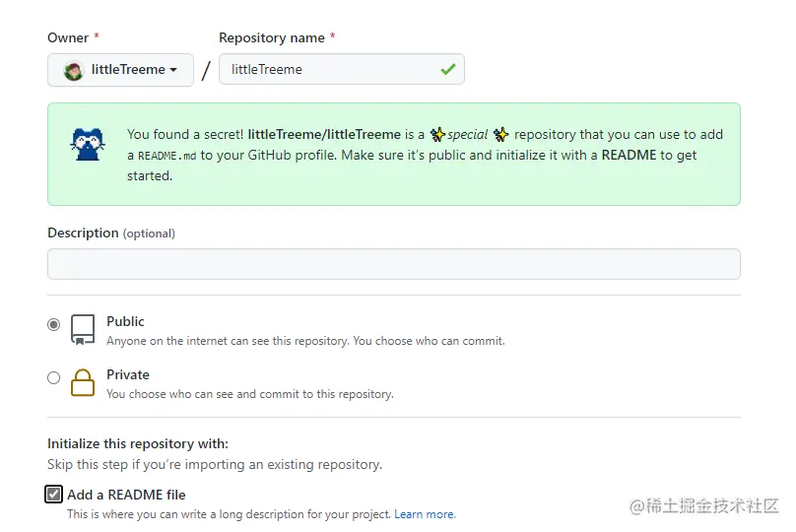Click the 'README.md' code text in banner
This screenshot has width=796, height=532.
point(167,156)
